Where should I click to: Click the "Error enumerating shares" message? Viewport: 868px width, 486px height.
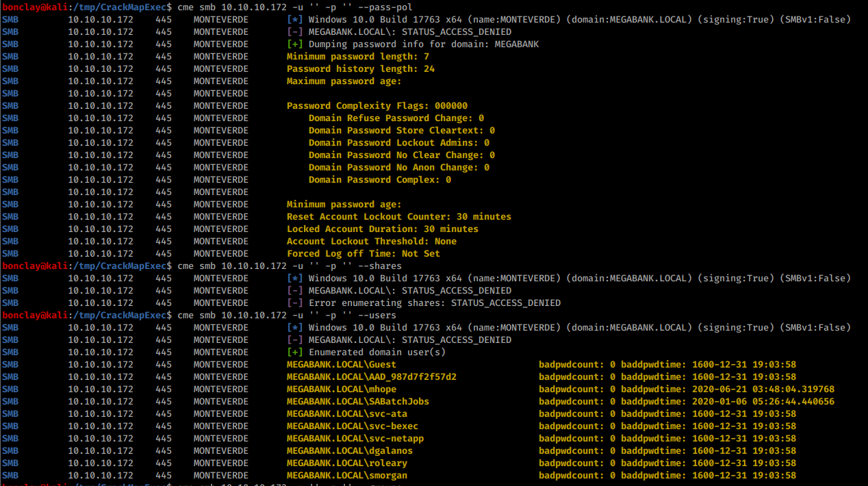tap(434, 303)
